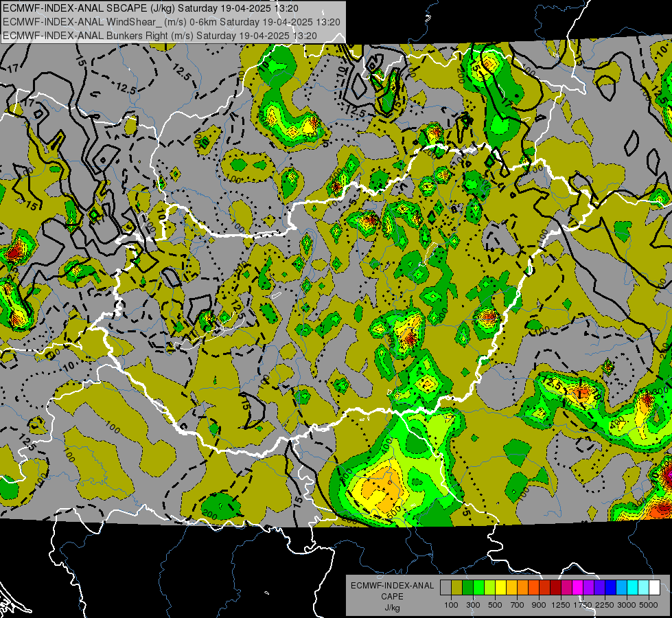Click the ECMWF-INDEX-ANAL legend title
Screen dimensions: 672x618
pos(392,586)
